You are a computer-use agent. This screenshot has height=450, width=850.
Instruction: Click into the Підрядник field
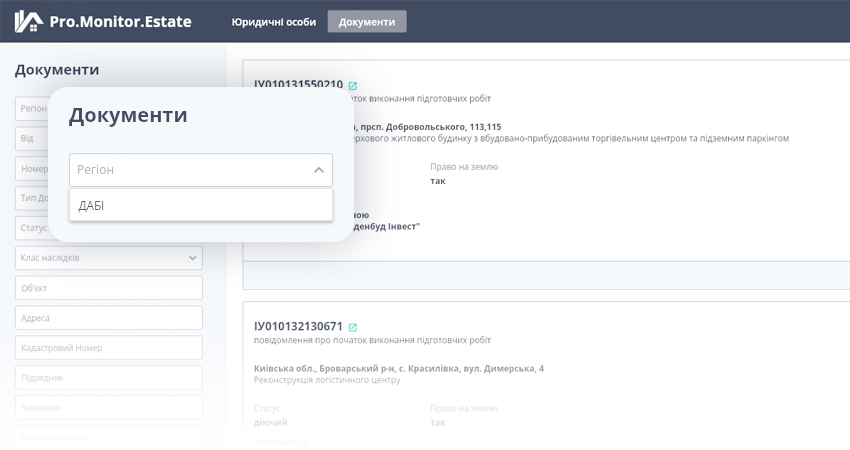108,377
